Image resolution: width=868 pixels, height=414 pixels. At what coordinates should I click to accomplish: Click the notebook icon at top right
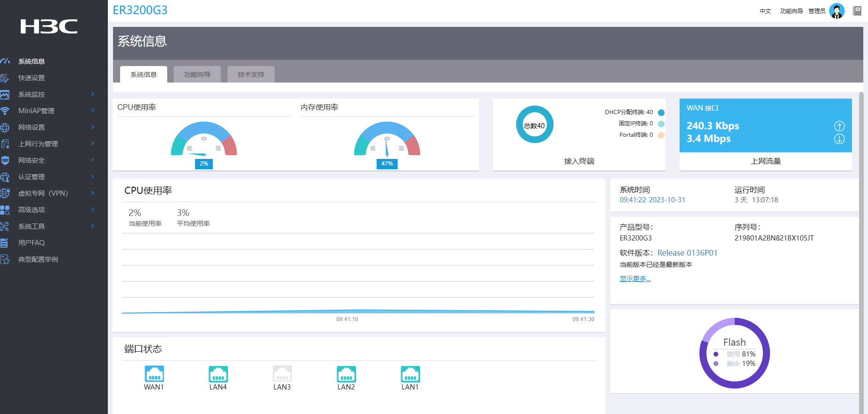click(857, 11)
